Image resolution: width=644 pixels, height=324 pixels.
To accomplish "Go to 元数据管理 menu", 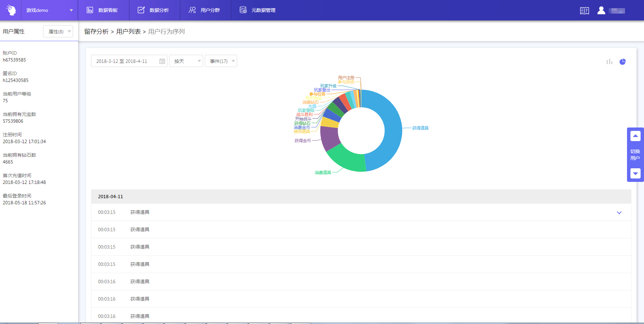I will tap(258, 10).
